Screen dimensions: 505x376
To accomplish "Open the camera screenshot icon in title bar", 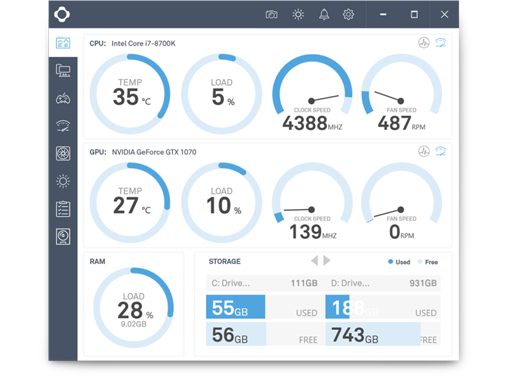I will [x=271, y=14].
